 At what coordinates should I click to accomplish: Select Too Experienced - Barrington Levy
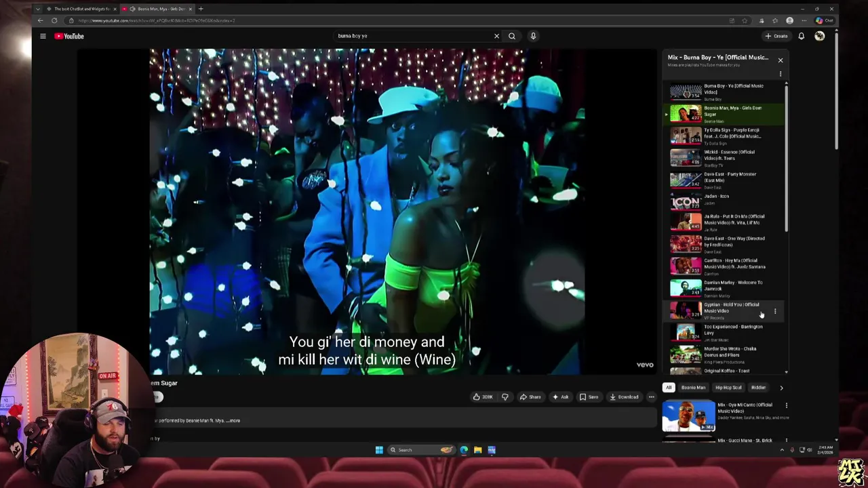click(x=724, y=332)
